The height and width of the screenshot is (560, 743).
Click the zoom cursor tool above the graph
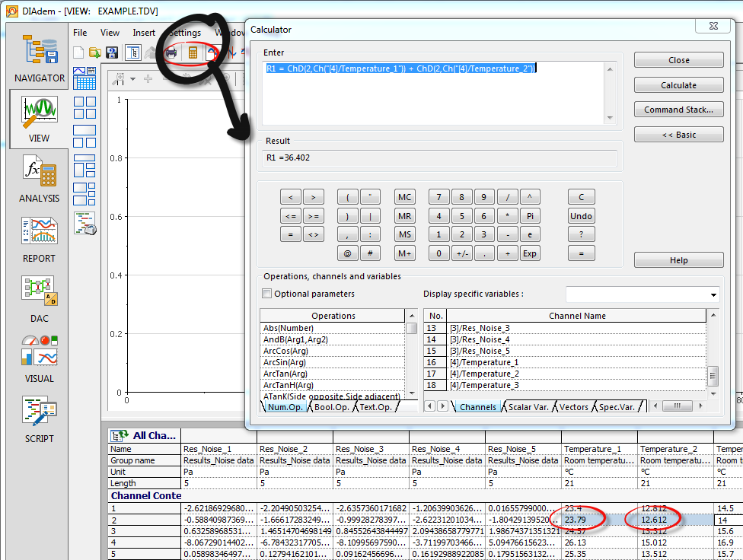pyautogui.click(x=119, y=78)
